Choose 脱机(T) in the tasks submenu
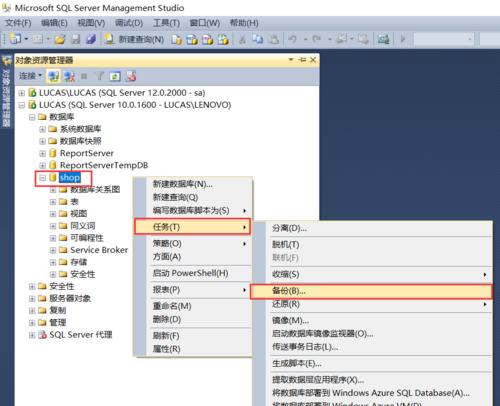Screen dimensions: 500x406 pyautogui.click(x=380, y=245)
